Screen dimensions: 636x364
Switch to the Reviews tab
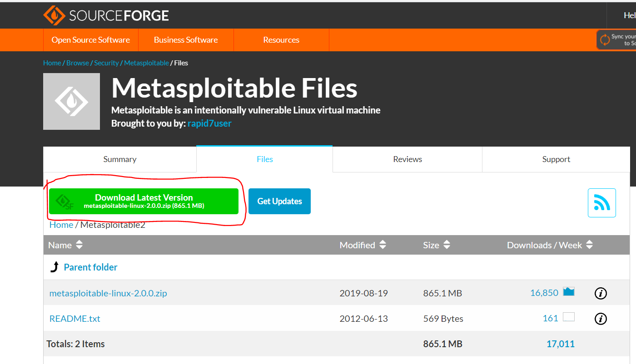[407, 159]
